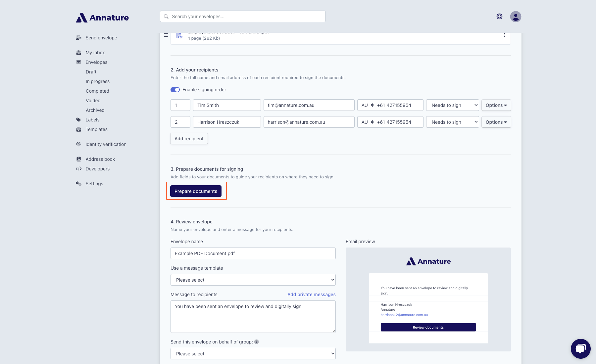
Task: Click the search magnifier icon
Action: point(166,17)
